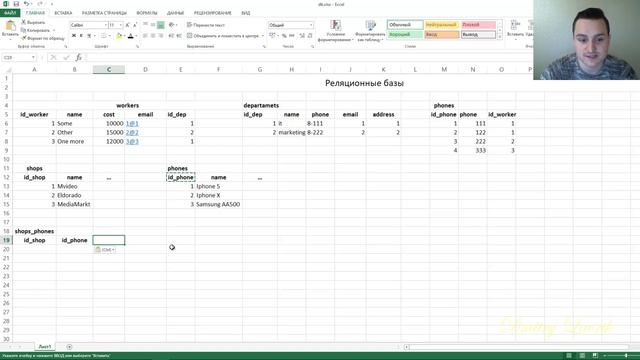
Task: Increase the indent
Action: [179, 36]
